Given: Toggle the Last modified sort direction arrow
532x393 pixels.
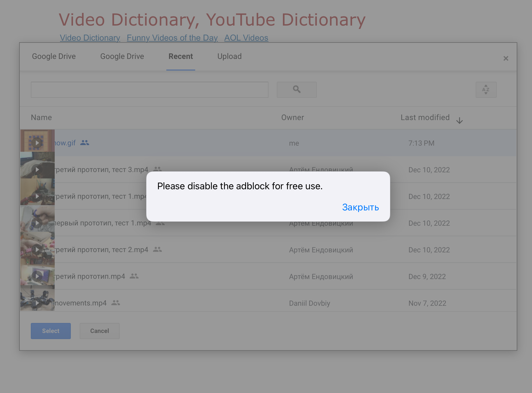Looking at the screenshot, I should point(460,120).
